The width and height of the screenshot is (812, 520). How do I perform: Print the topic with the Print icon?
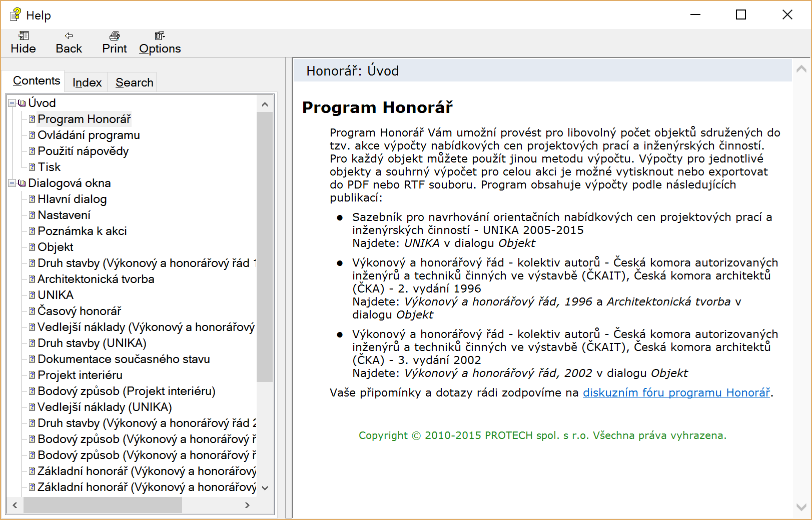click(115, 36)
